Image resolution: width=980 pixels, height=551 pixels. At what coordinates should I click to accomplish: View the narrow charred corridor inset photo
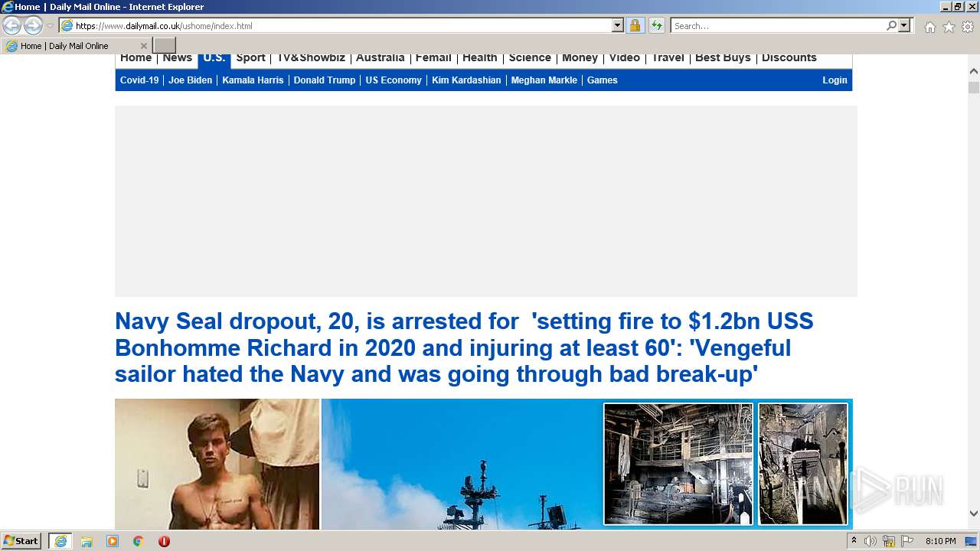click(x=803, y=464)
